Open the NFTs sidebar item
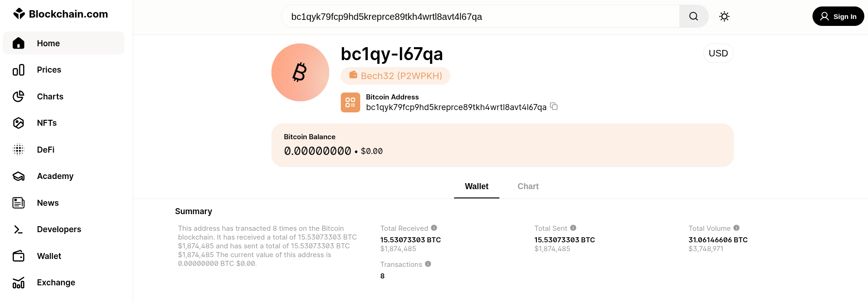 (47, 123)
